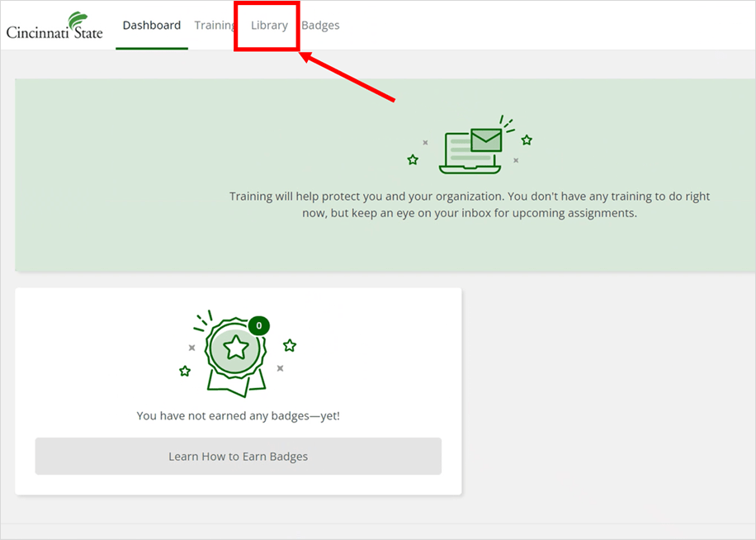Open the Dashboard tab
The height and width of the screenshot is (540, 756).
click(x=151, y=26)
